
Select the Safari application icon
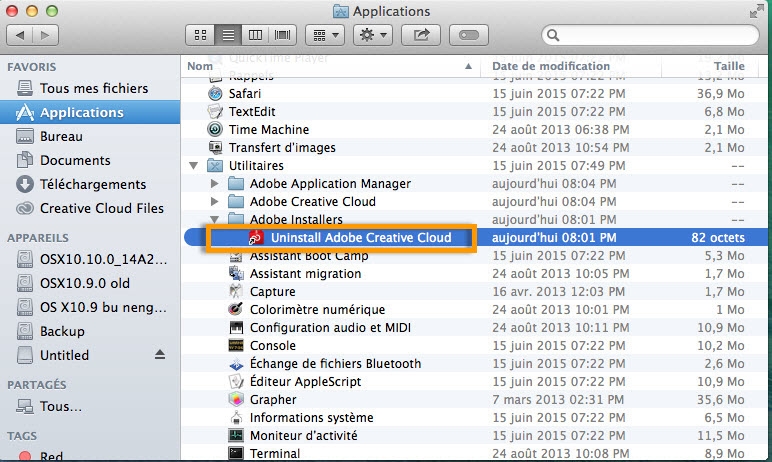(215, 94)
